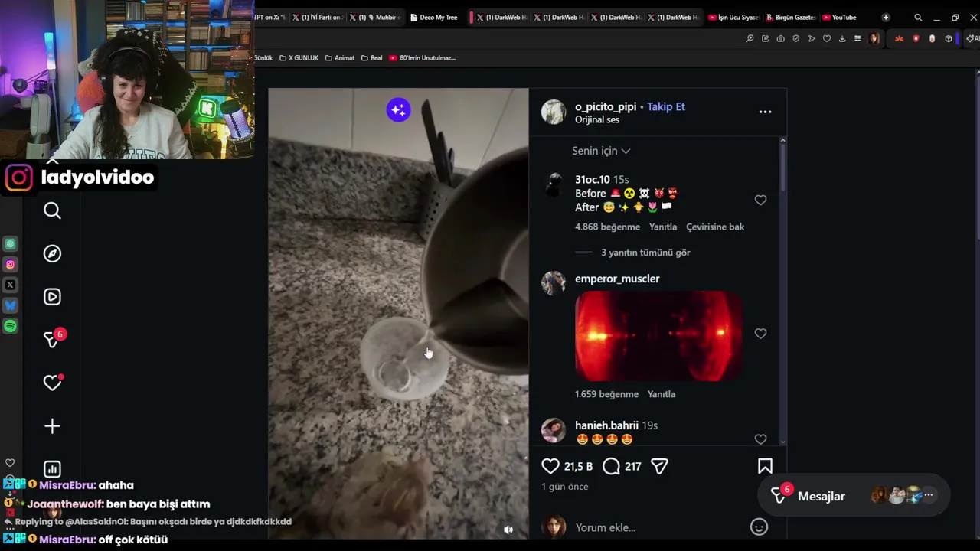Open notifications heart in sidebar
This screenshot has height=551, width=980.
(x=52, y=383)
